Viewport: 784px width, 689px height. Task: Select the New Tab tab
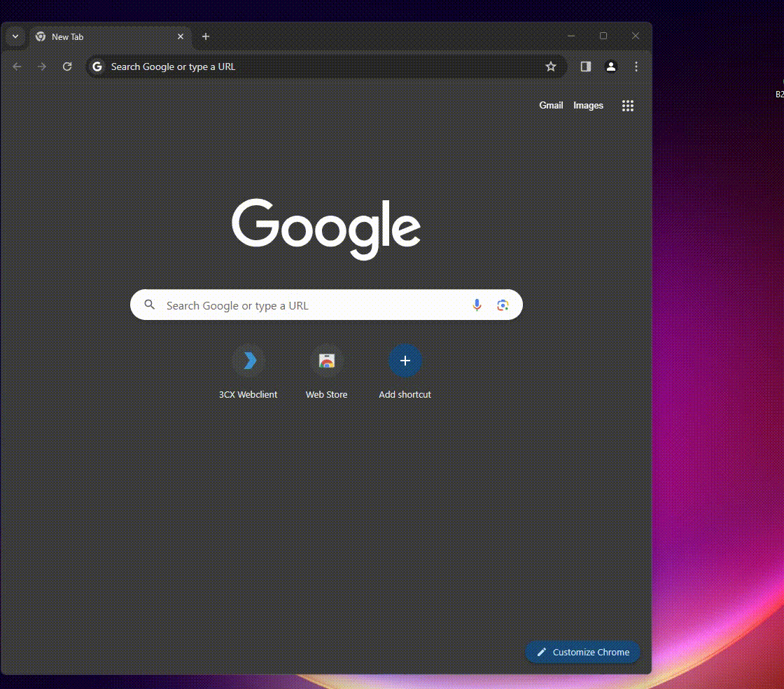[x=111, y=37]
